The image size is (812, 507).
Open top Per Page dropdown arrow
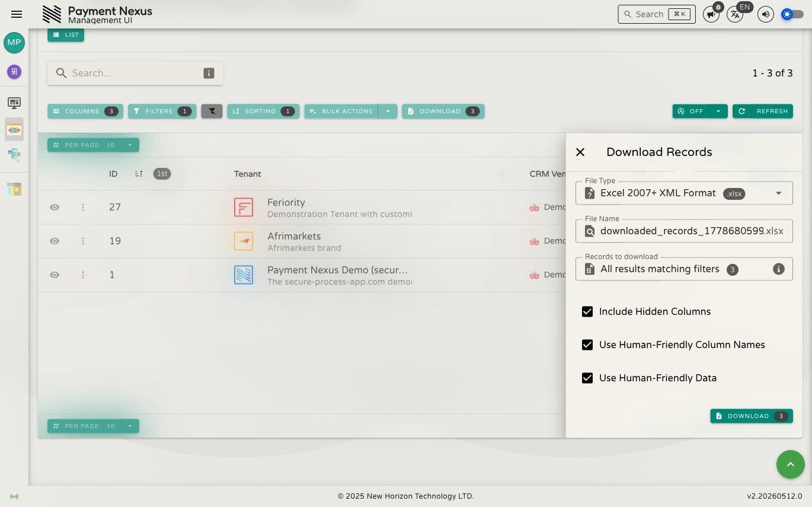point(130,145)
